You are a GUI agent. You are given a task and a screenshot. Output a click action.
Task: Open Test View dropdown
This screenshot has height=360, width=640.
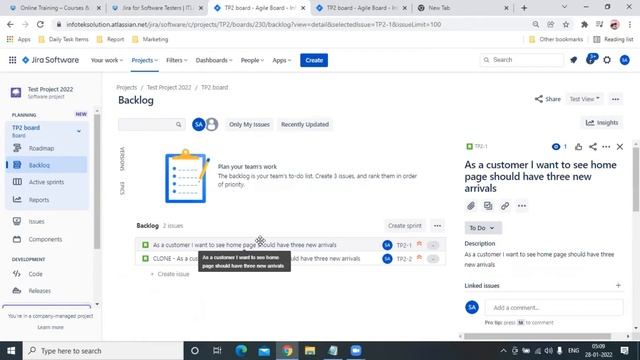pyautogui.click(x=584, y=99)
